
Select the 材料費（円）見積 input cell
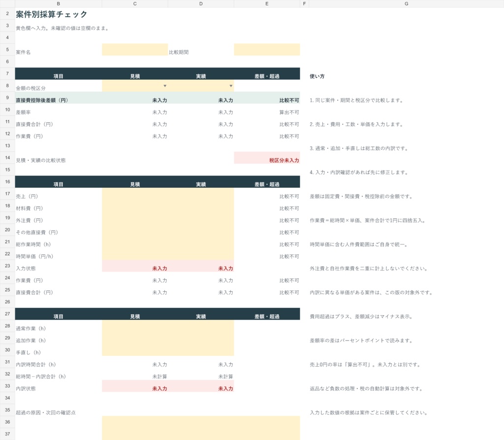coord(135,206)
